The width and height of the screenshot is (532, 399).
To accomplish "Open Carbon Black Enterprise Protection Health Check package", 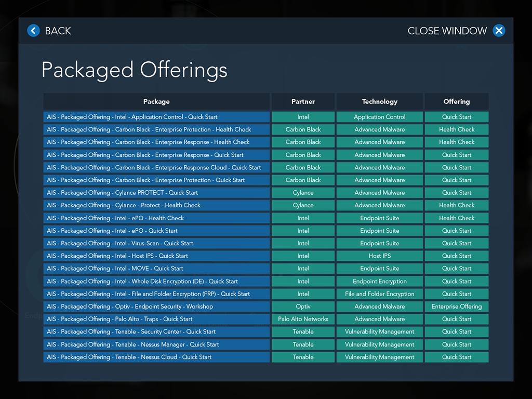I will point(156,129).
